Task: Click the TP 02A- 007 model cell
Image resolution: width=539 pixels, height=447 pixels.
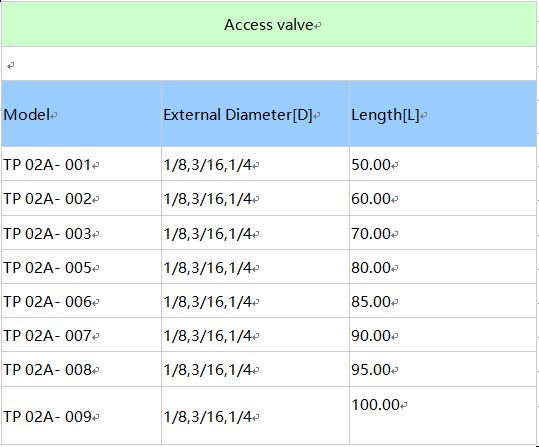Action: (81, 335)
